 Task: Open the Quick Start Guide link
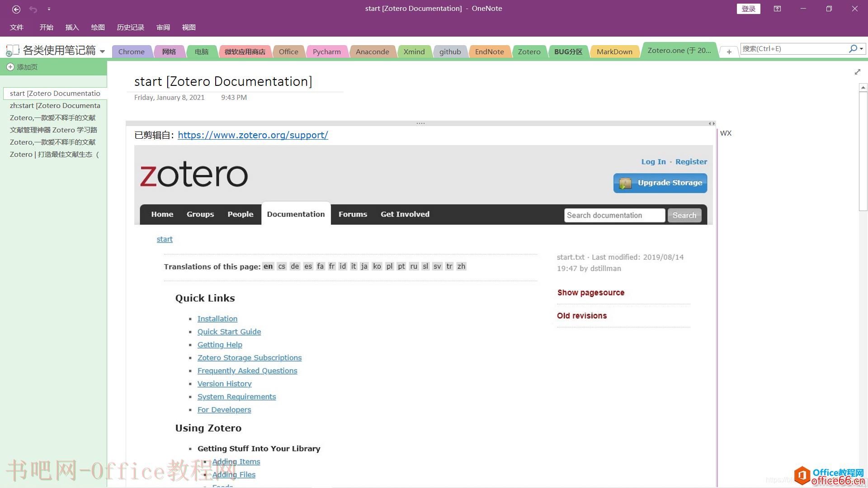(229, 332)
